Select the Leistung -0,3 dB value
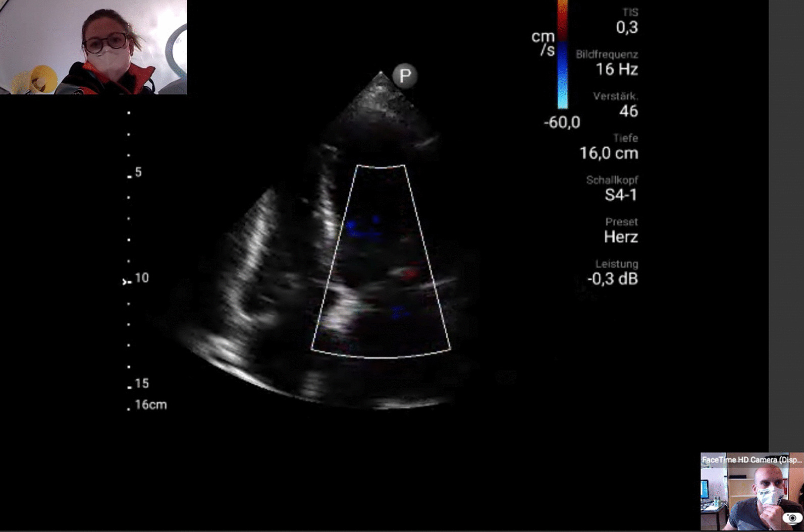804x532 pixels. tap(612, 278)
